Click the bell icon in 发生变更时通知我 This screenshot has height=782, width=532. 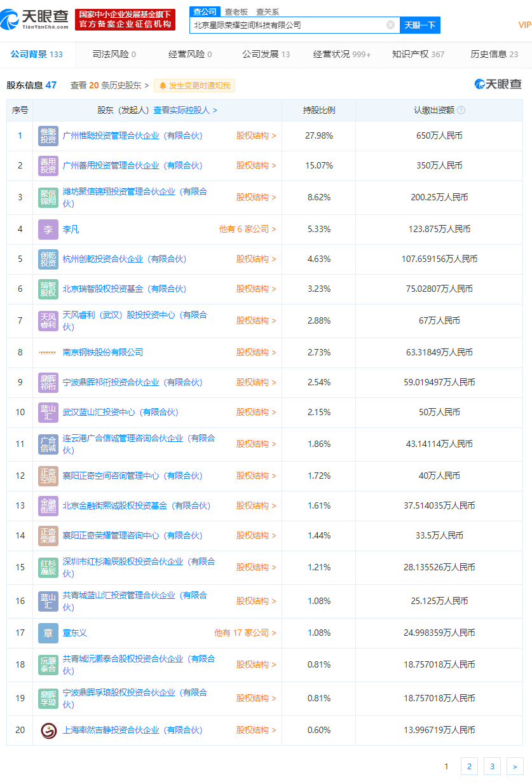[x=163, y=85]
